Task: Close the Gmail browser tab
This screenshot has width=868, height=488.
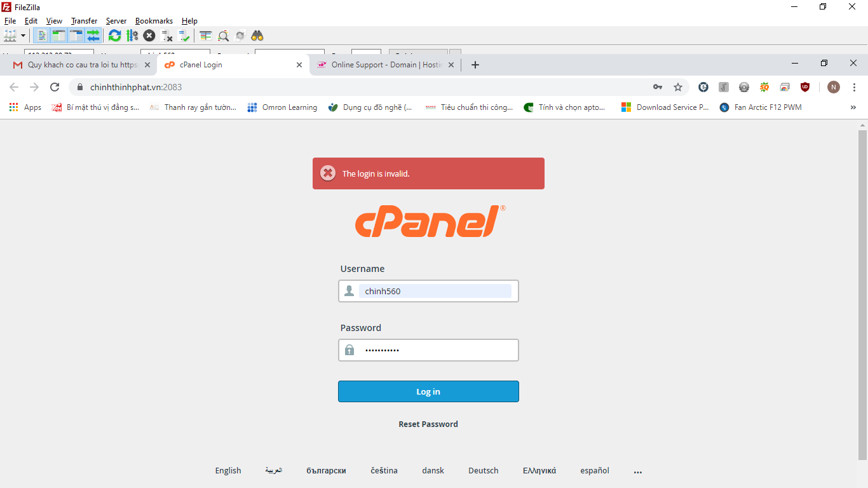Action: tap(147, 65)
